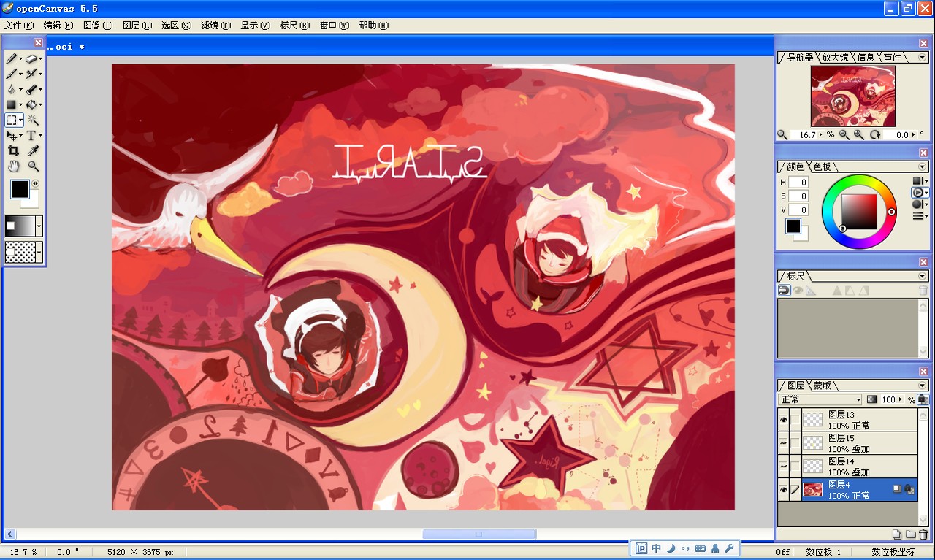Toggle edit link box for 图层14

pyautogui.click(x=795, y=467)
